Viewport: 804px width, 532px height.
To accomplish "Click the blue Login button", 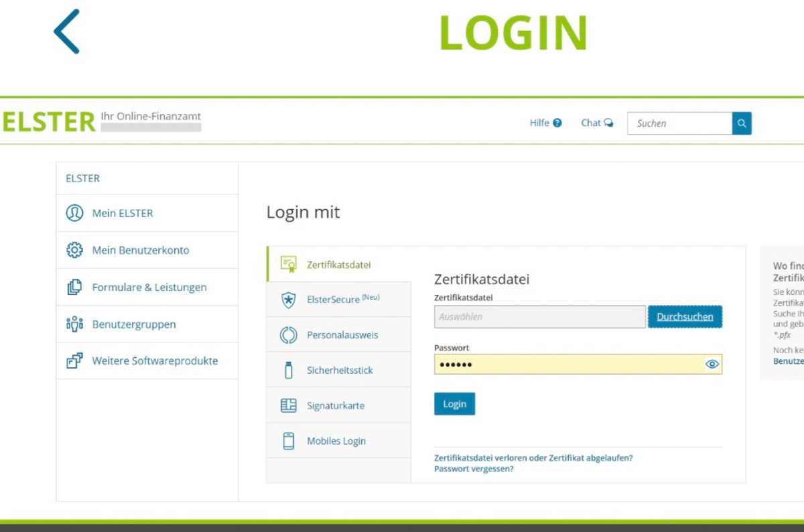I will [x=454, y=404].
